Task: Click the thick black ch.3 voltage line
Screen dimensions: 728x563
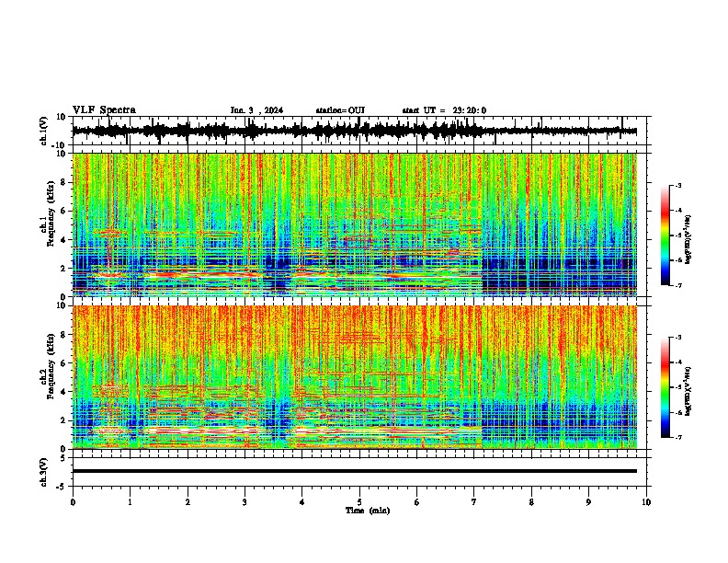Action: 354,471
